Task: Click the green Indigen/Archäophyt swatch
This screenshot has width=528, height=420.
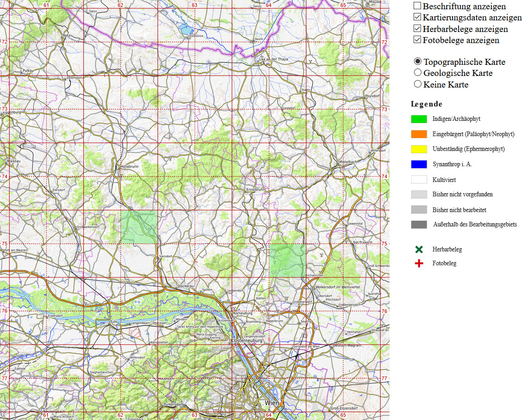Action: click(x=419, y=119)
